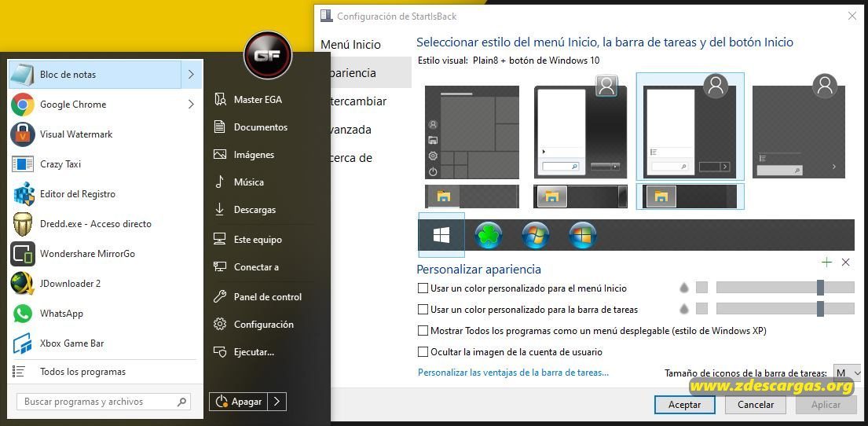Viewport: 868px width, 426px height.
Task: Select the Windows 7 Aero menu style thumbnail
Action: [580, 127]
